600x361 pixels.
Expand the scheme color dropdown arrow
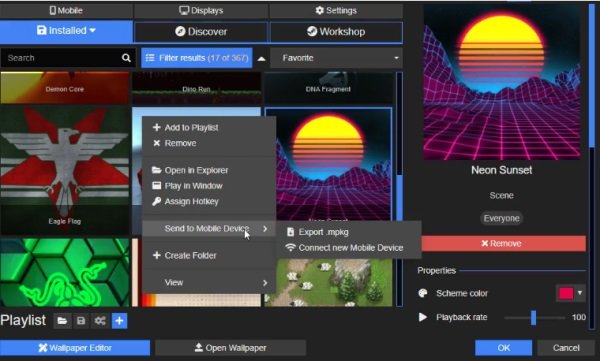[x=580, y=293]
